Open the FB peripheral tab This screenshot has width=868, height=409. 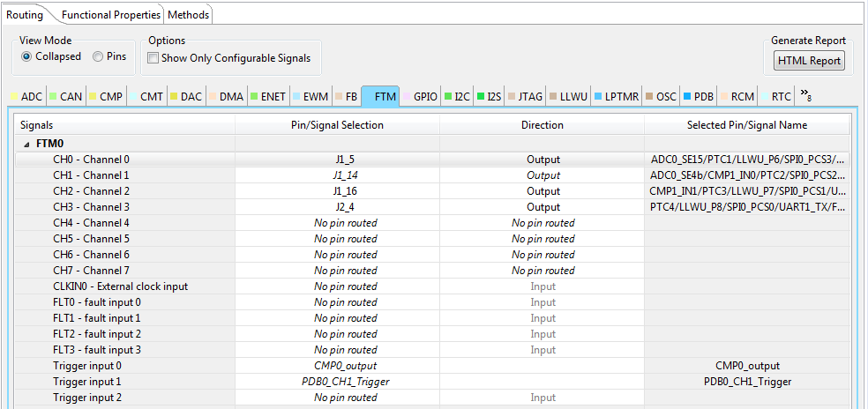[x=346, y=96]
